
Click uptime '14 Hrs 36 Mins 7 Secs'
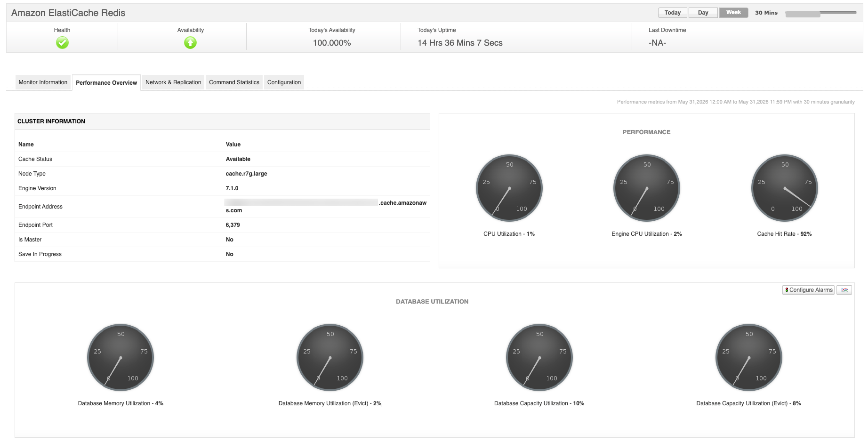click(x=460, y=43)
